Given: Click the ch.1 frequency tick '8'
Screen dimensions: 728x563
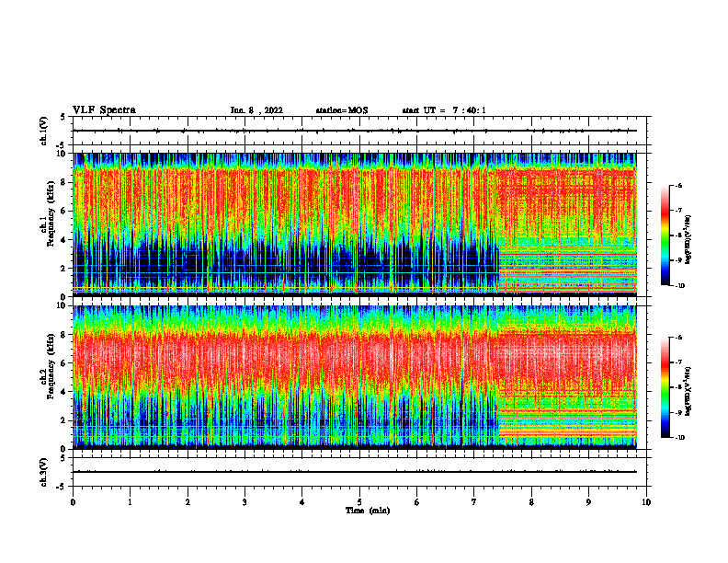Looking at the screenshot, I should [65, 182].
